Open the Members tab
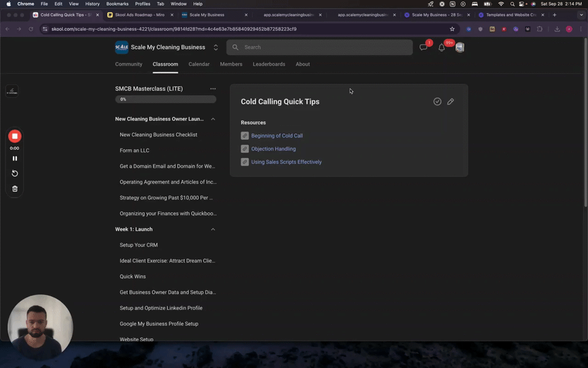The width and height of the screenshot is (588, 368). pos(231,64)
